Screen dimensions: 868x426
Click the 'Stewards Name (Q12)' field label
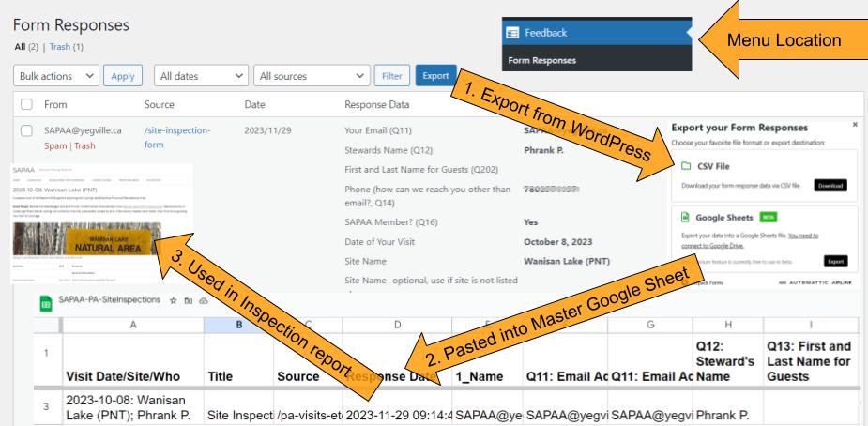[388, 150]
